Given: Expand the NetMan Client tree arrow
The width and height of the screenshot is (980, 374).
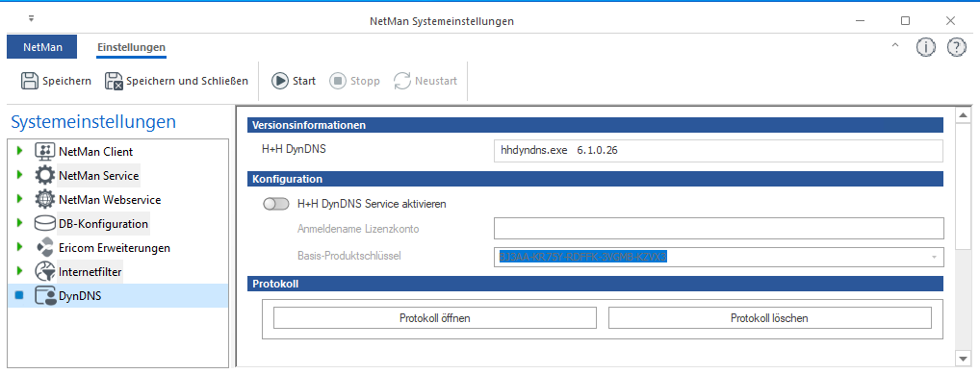Looking at the screenshot, I should tap(20, 151).
